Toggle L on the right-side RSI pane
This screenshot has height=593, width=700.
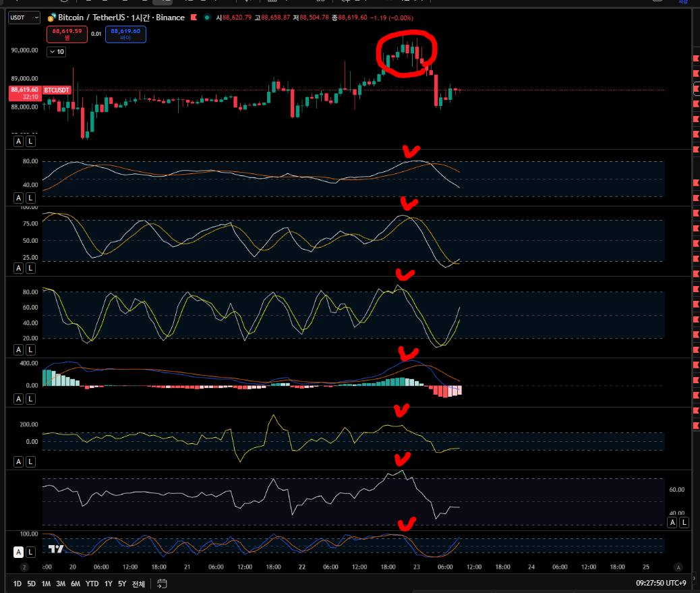point(684,522)
